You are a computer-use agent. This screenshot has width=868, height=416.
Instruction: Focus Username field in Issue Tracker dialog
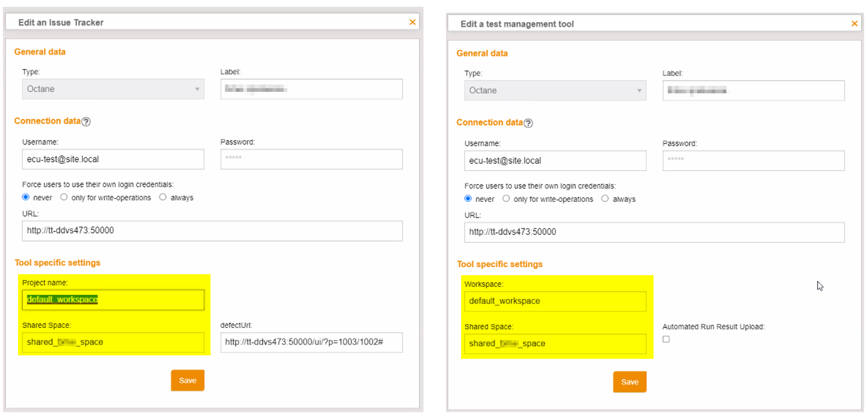click(113, 159)
